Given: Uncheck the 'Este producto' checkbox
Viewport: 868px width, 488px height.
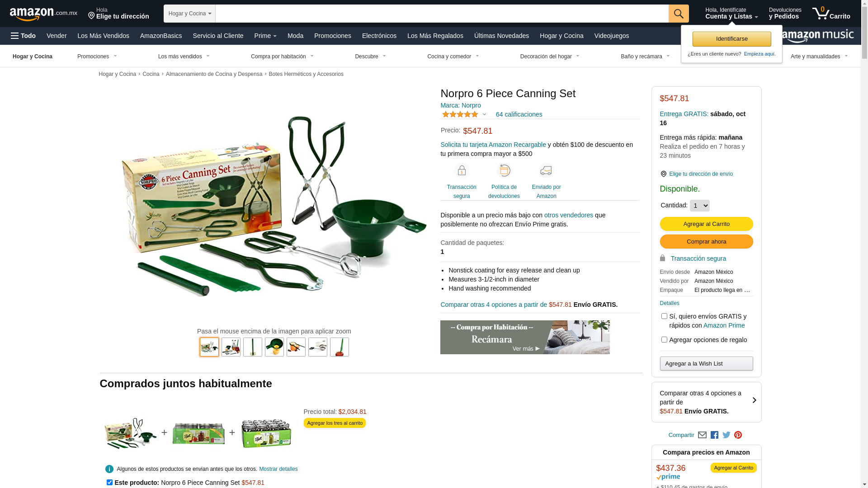Looking at the screenshot, I should click(109, 483).
